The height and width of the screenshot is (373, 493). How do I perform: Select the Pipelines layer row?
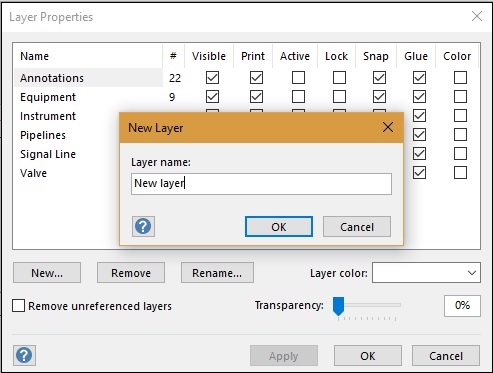tap(43, 135)
